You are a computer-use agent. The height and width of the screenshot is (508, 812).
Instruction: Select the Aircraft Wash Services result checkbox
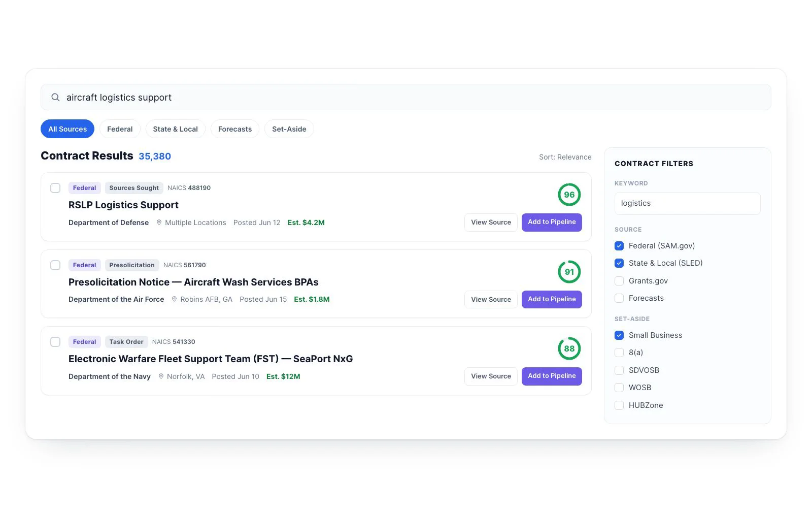coord(55,265)
